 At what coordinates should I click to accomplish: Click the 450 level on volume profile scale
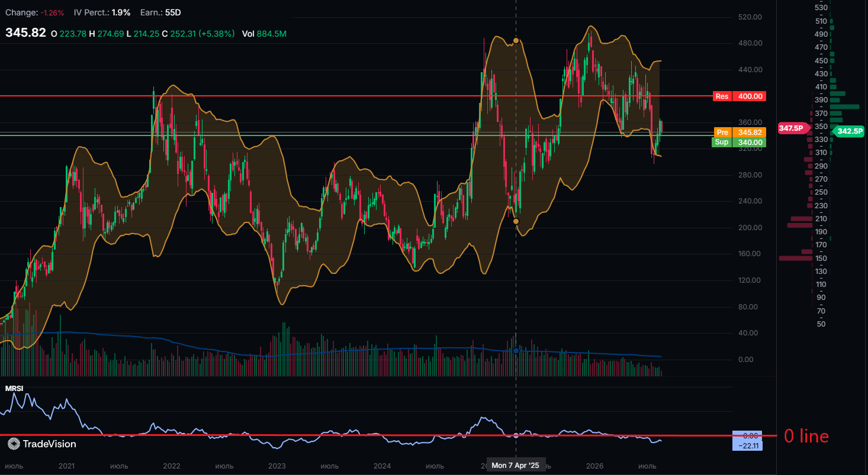[821, 60]
